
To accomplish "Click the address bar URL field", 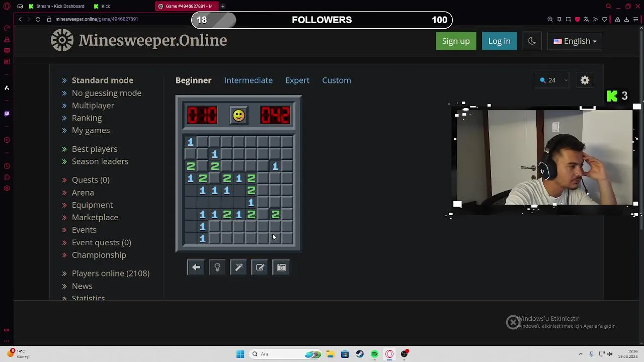I will [x=97, y=19].
